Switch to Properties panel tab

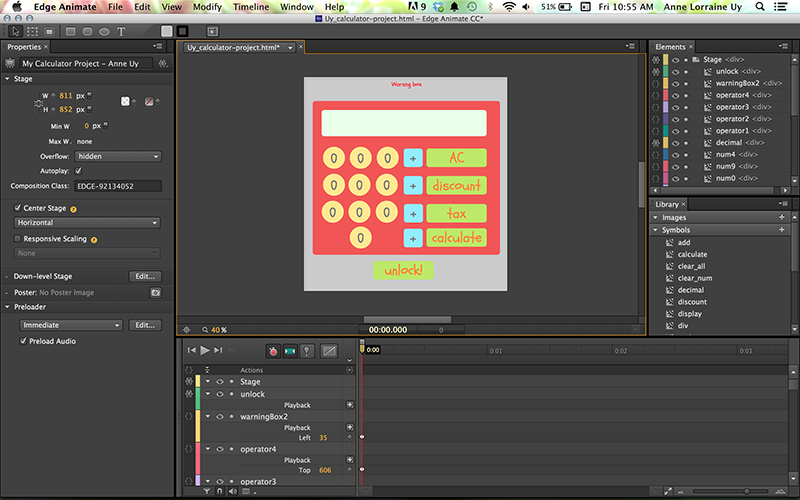click(23, 47)
